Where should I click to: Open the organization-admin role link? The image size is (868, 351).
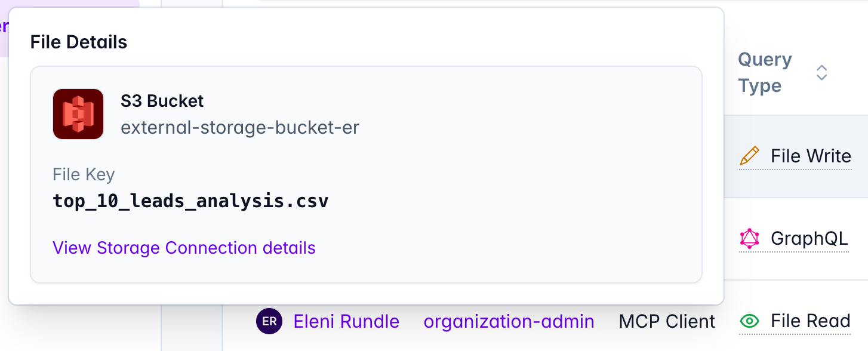pos(509,321)
